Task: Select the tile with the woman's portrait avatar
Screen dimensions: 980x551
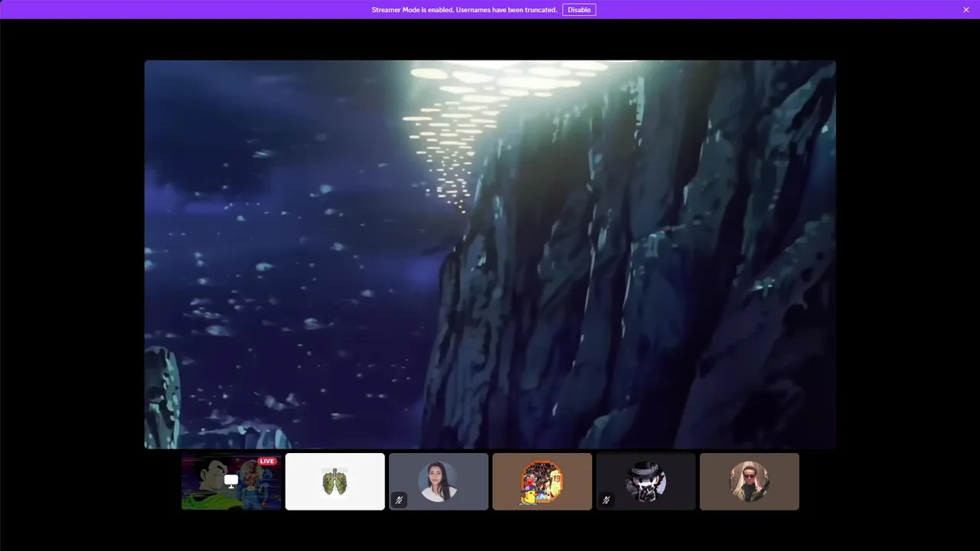Action: click(x=439, y=481)
